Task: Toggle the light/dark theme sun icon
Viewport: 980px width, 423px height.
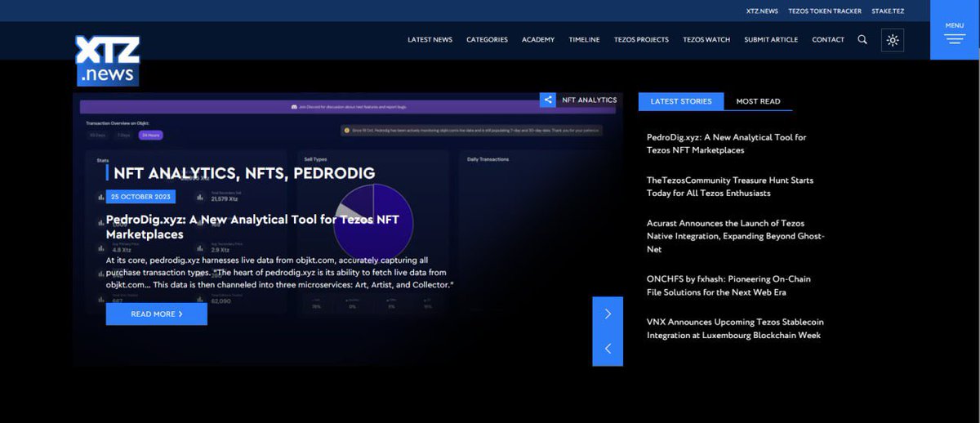Action: pos(893,40)
